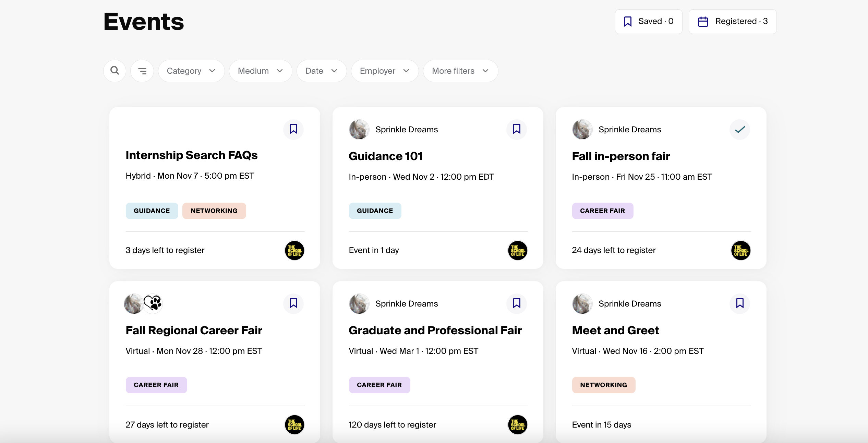868x443 pixels.
Task: Click School of Life logo on Fall in-person fair card
Action: point(741,251)
